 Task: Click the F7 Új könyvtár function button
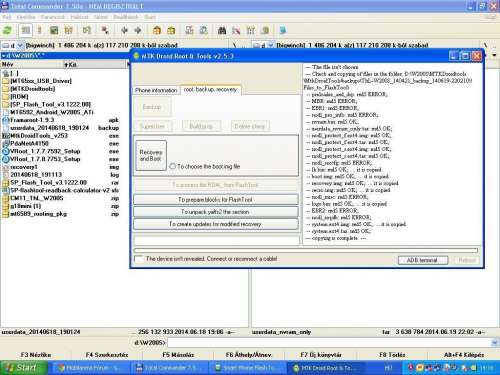click(321, 355)
